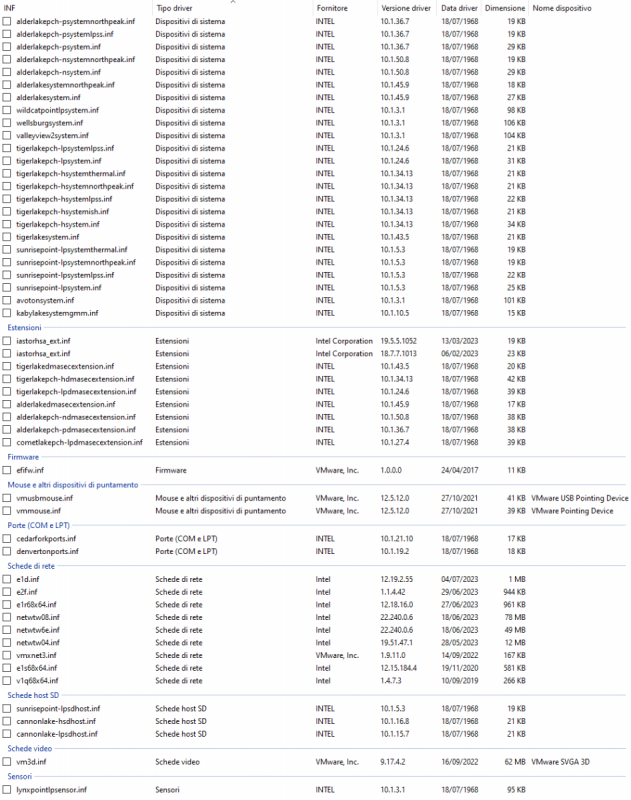Image resolution: width=631 pixels, height=800 pixels.
Task: Check the vmmouse.inf checkbox
Action: click(7, 511)
